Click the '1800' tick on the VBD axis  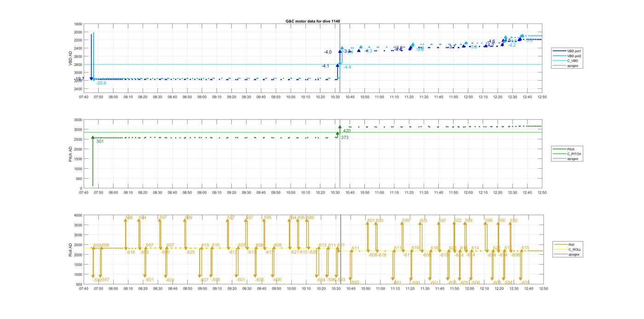(78, 24)
